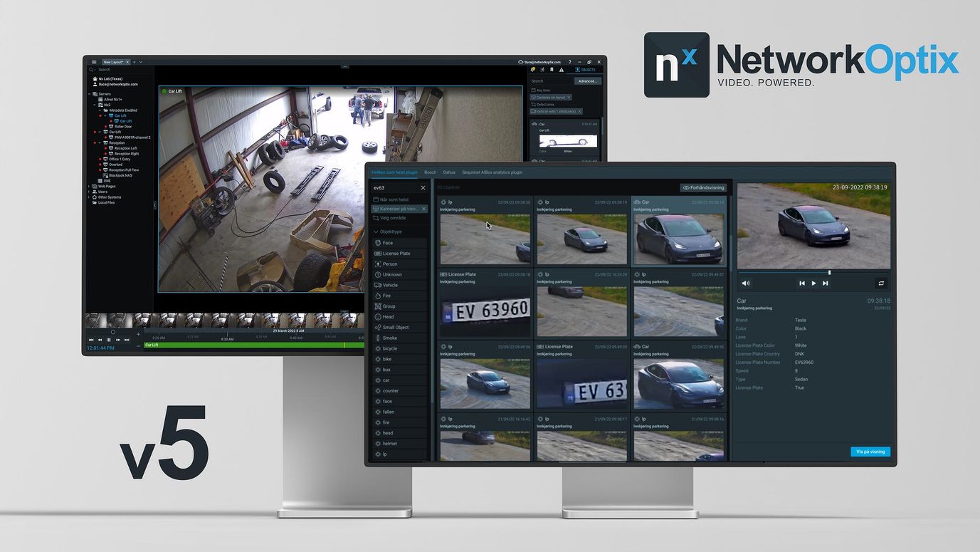The width and height of the screenshot is (980, 552).
Task: Open the Events warning triangle tab icon
Action: (x=562, y=70)
